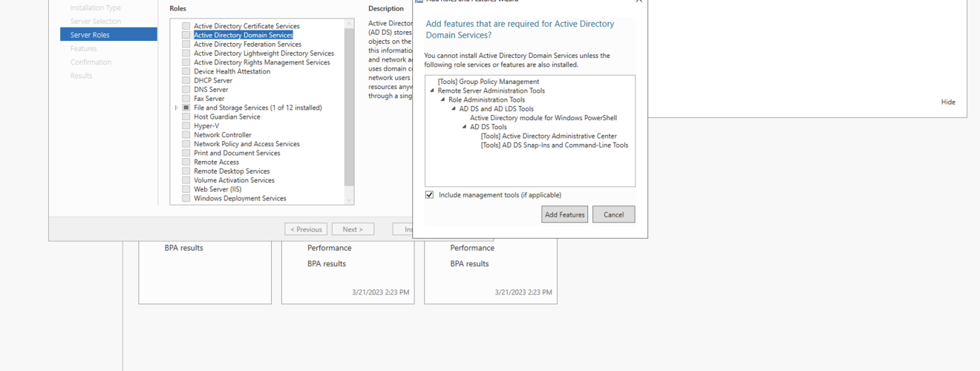Viewport: 980px width, 371px height.
Task: Click the roles list scrollbar track
Action: (349, 190)
